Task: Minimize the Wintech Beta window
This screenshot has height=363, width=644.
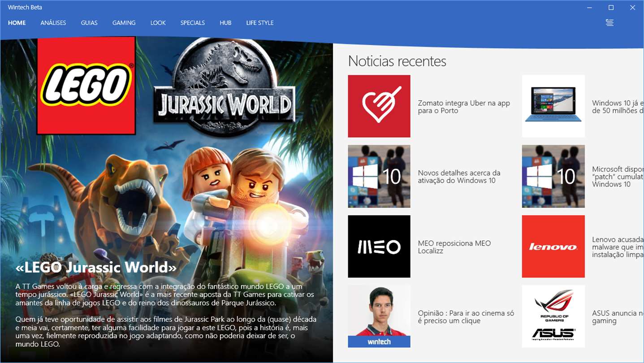Action: point(590,8)
